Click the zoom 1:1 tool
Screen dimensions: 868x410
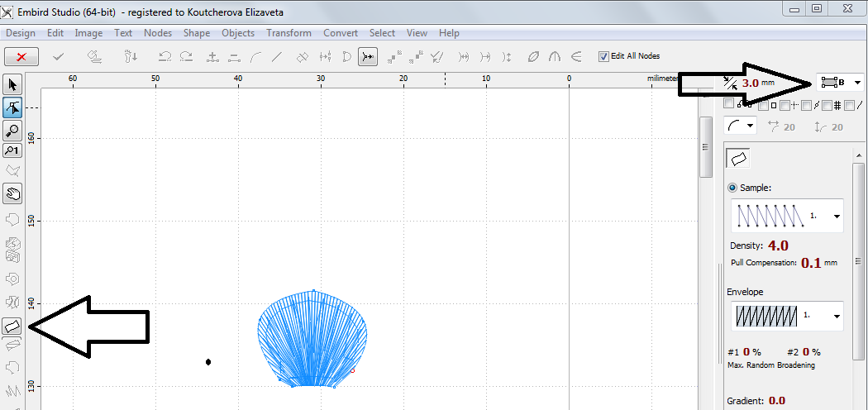[12, 150]
